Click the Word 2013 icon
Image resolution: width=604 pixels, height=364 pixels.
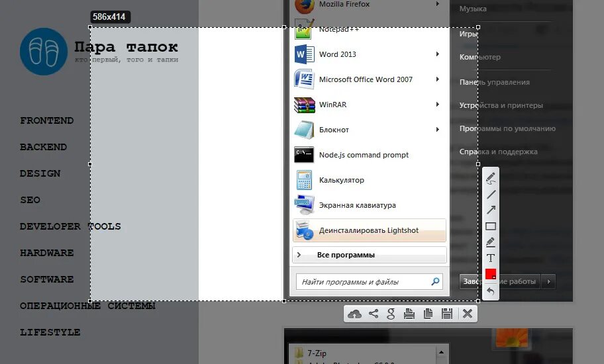point(304,54)
